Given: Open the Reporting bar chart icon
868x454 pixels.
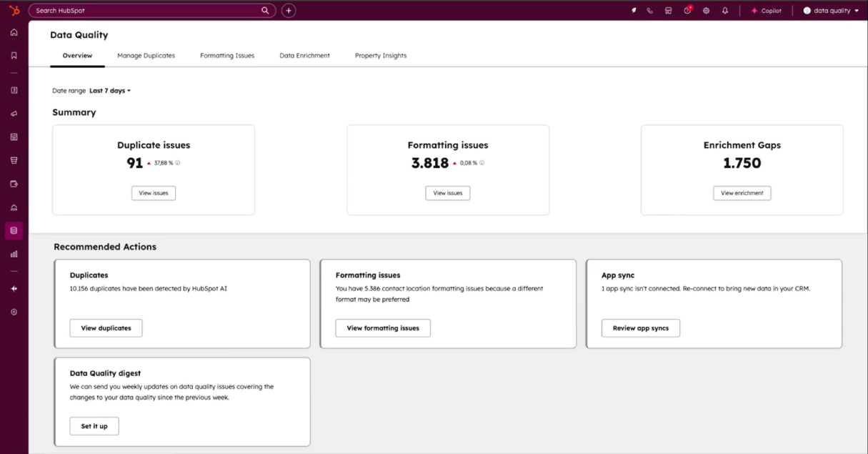Looking at the screenshot, I should (14, 254).
